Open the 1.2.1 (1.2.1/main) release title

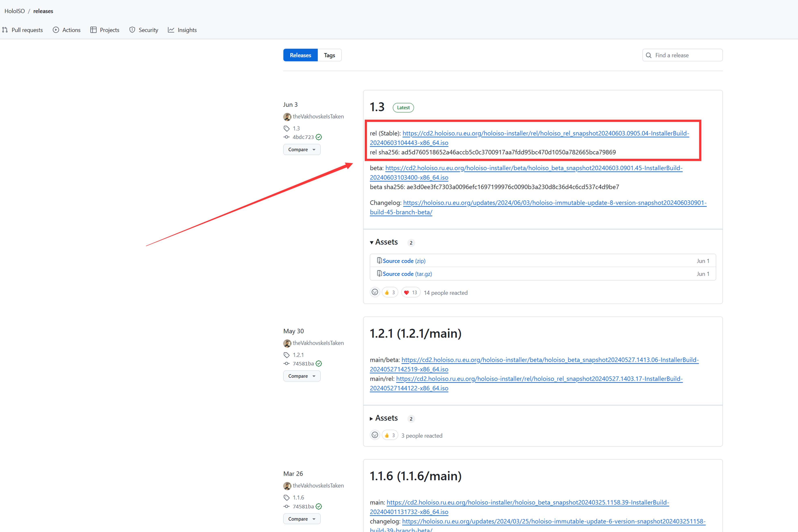point(416,334)
